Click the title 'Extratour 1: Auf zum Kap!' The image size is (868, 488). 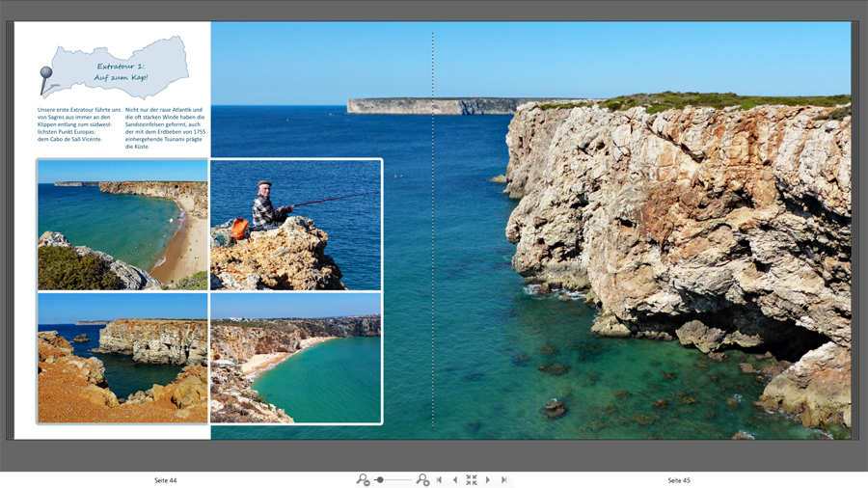coord(122,71)
